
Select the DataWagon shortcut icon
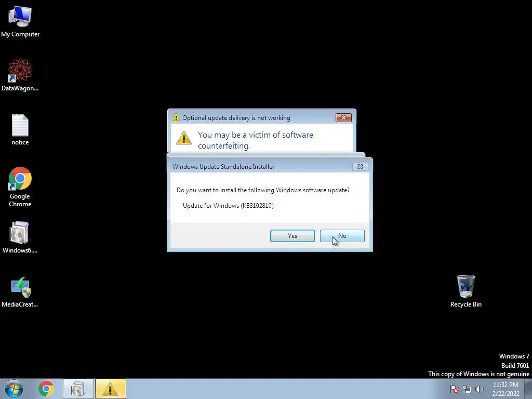20,75
